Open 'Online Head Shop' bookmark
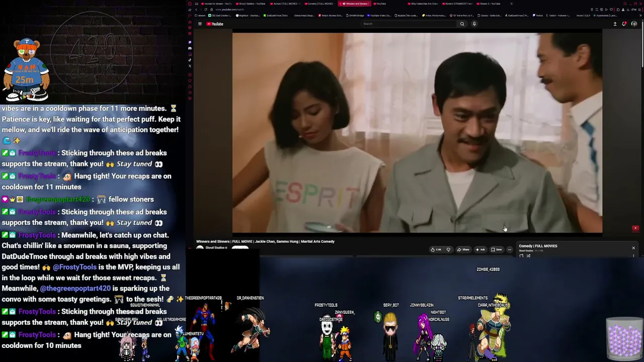Screen dimensions: 644x362 [303, 16]
